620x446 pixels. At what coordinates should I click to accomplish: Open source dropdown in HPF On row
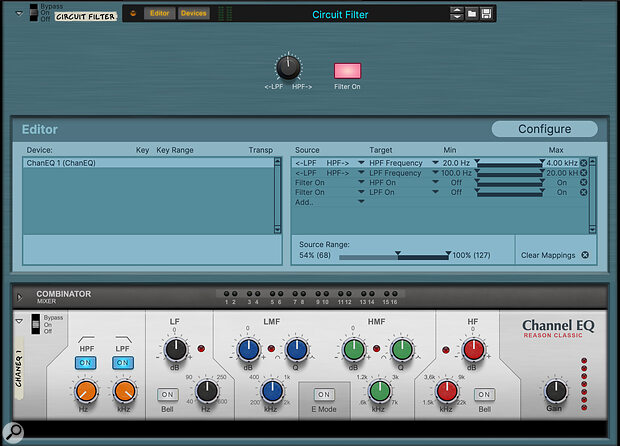tap(361, 182)
